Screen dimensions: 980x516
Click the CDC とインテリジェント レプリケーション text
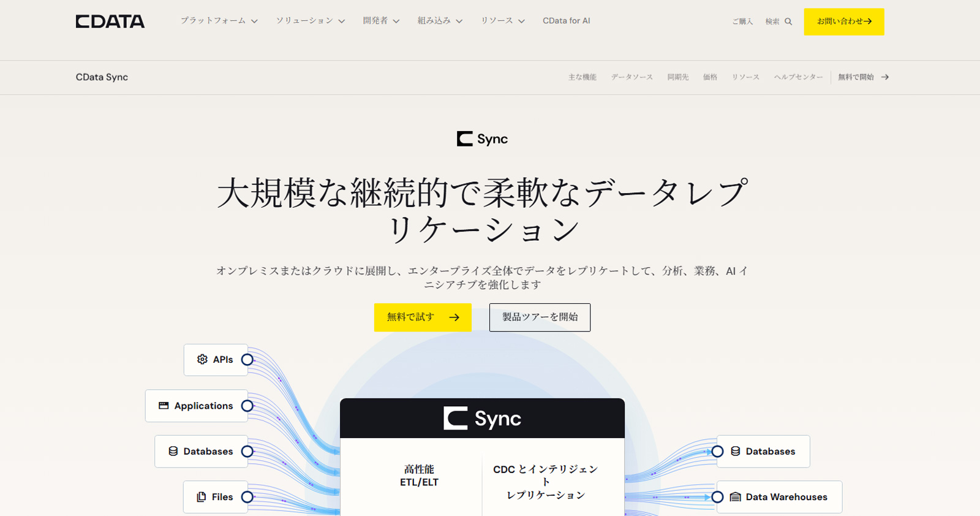(546, 482)
